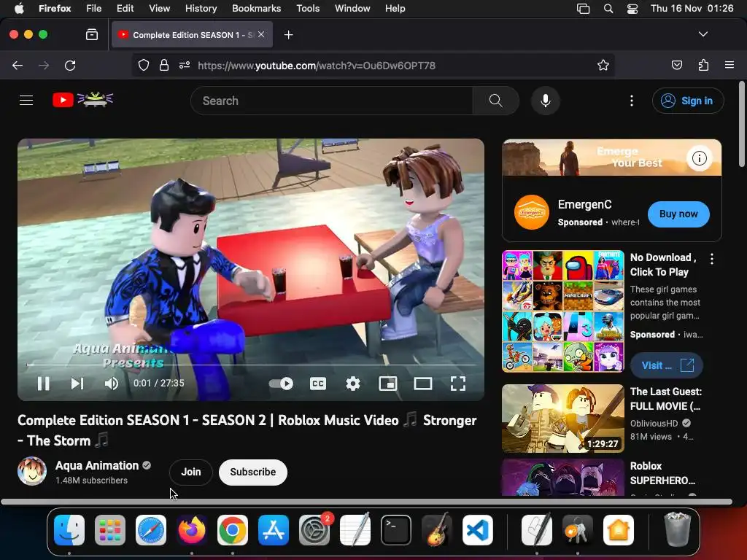Seek on the video progress bar
Image resolution: width=747 pixels, height=560 pixels.
(x=251, y=365)
